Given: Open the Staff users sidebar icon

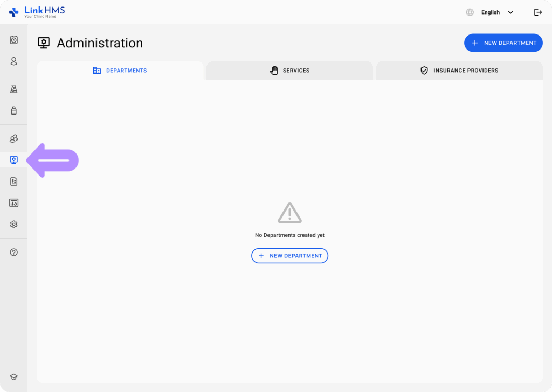Looking at the screenshot, I should coord(14,139).
